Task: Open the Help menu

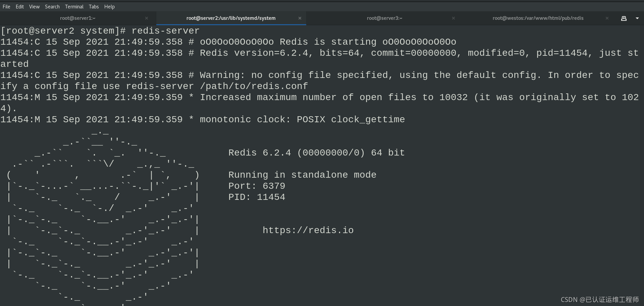Action: pos(109,6)
